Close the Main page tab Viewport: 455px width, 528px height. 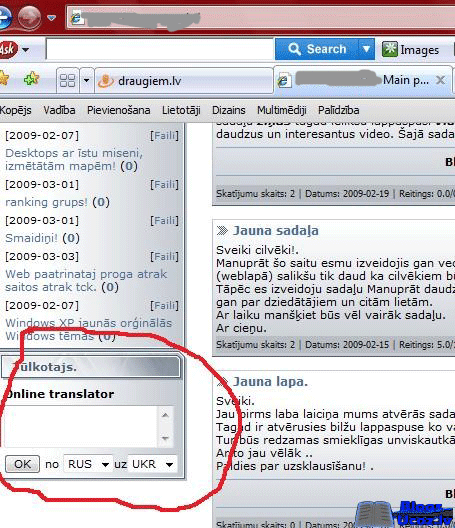(440, 80)
